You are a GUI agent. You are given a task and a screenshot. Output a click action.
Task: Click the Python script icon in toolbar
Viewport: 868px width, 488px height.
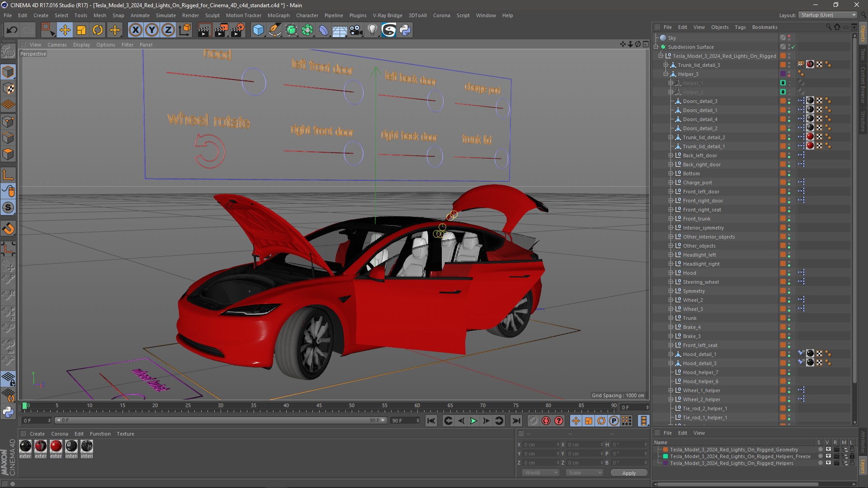point(405,30)
